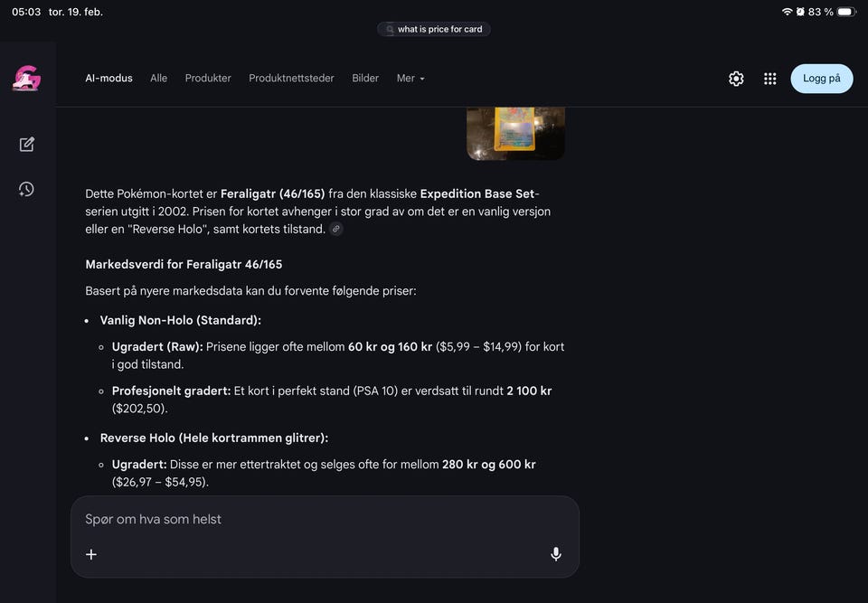Open the settings gear icon
This screenshot has width=868, height=603.
pos(736,79)
